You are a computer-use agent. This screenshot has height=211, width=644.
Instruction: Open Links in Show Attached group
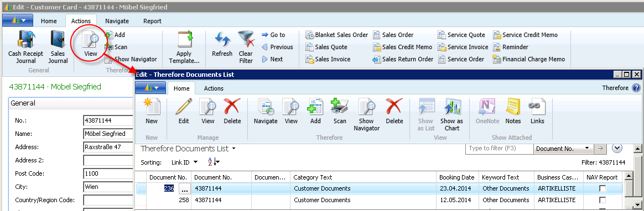coord(537,111)
